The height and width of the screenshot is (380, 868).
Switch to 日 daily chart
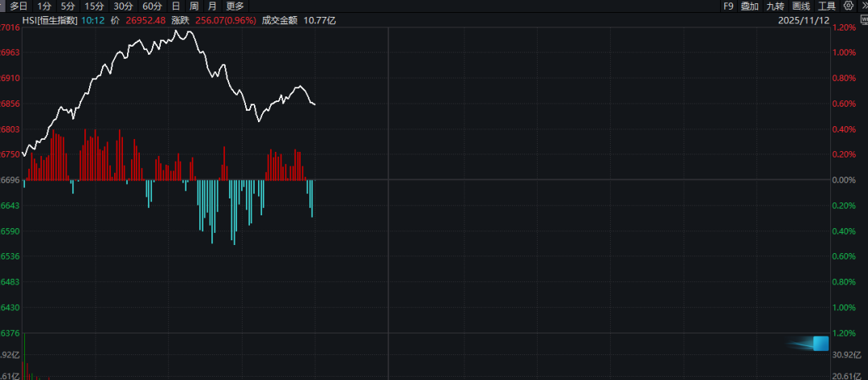pos(175,6)
